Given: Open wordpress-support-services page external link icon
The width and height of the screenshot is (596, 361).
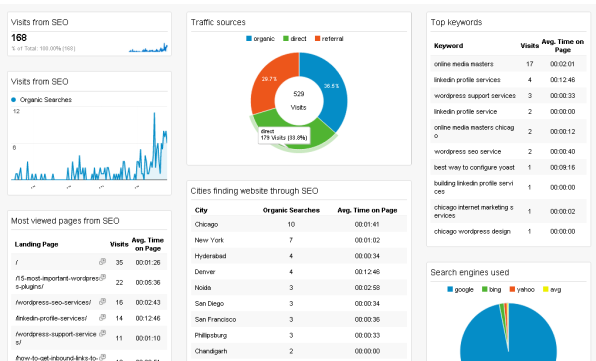Looking at the screenshot, I should point(102,333).
